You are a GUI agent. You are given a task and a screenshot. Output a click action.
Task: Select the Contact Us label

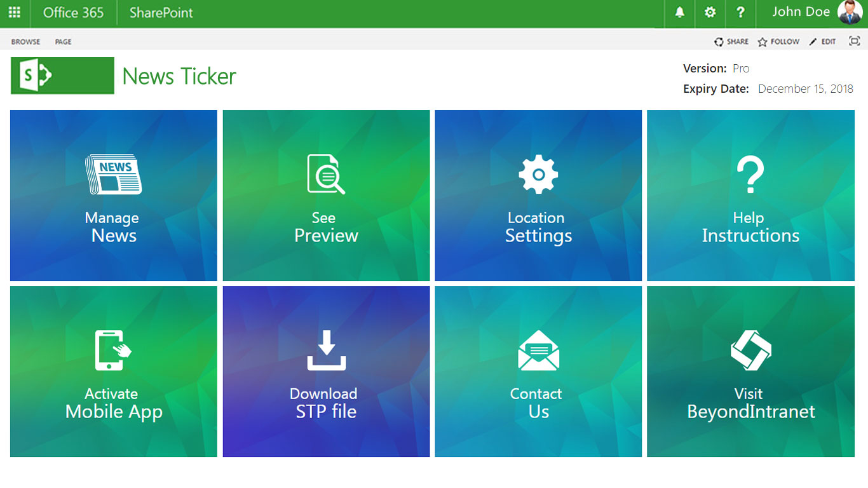(538, 403)
